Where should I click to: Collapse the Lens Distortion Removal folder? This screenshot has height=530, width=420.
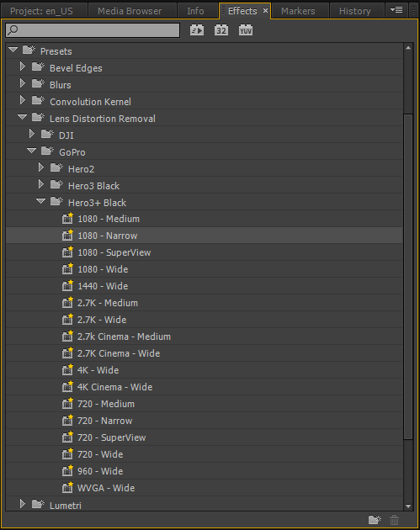[23, 117]
